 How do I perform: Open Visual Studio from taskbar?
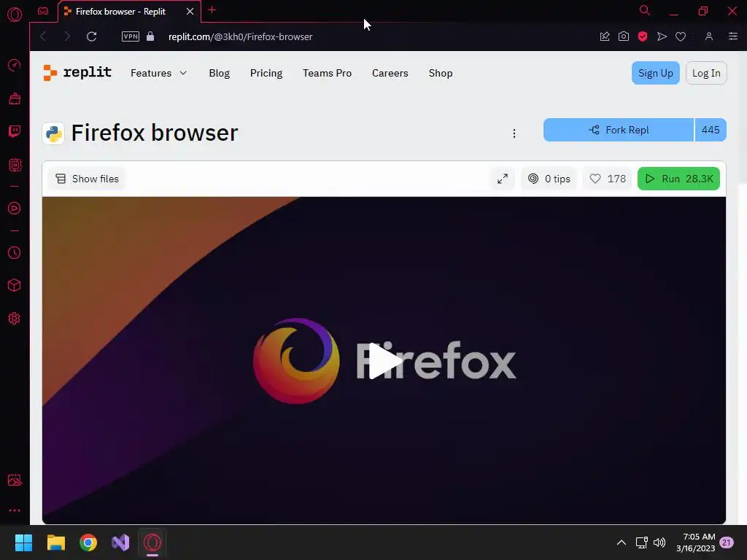(x=120, y=542)
